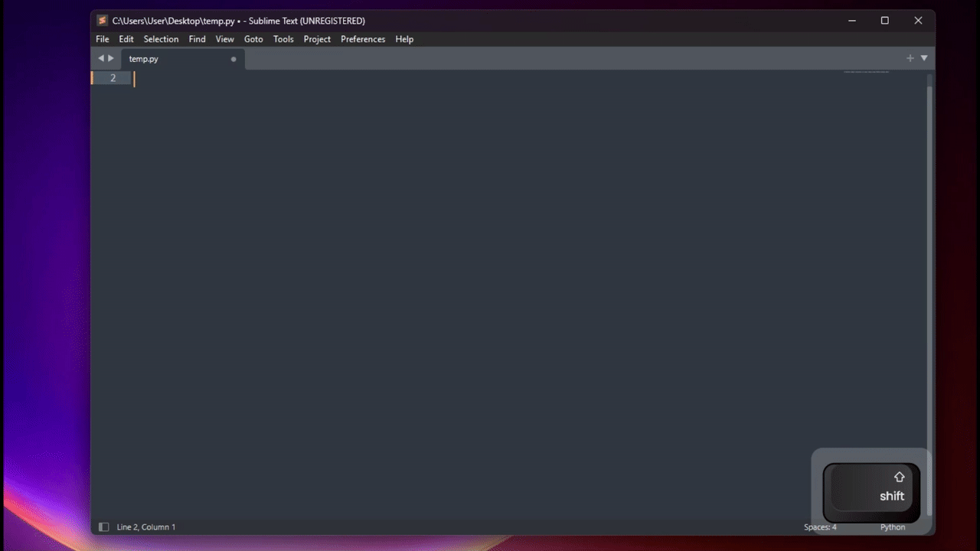Open the Selection menu
Viewport: 980px width, 551px height.
coord(161,39)
